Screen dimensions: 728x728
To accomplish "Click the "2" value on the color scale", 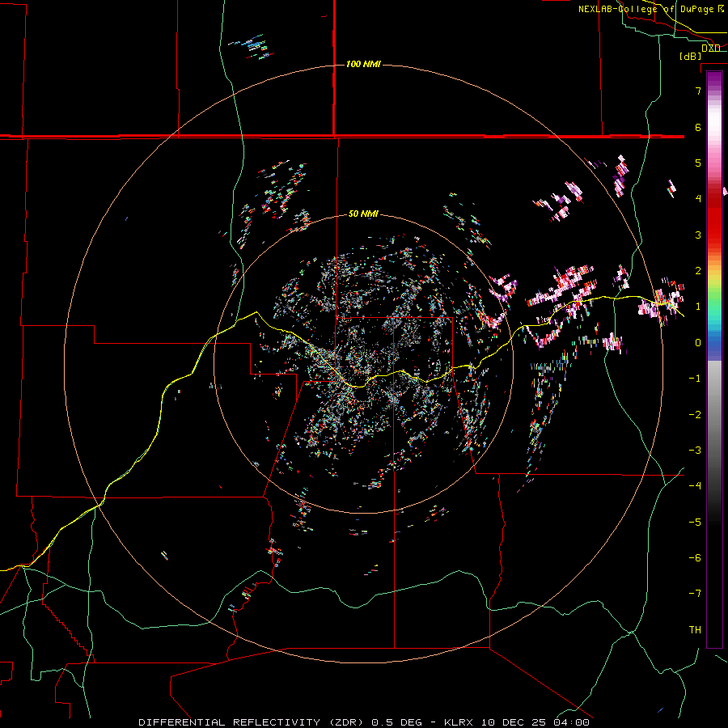I will (698, 271).
